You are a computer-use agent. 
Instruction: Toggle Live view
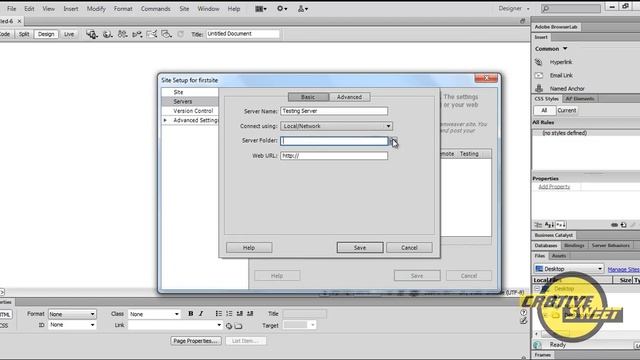[69, 34]
